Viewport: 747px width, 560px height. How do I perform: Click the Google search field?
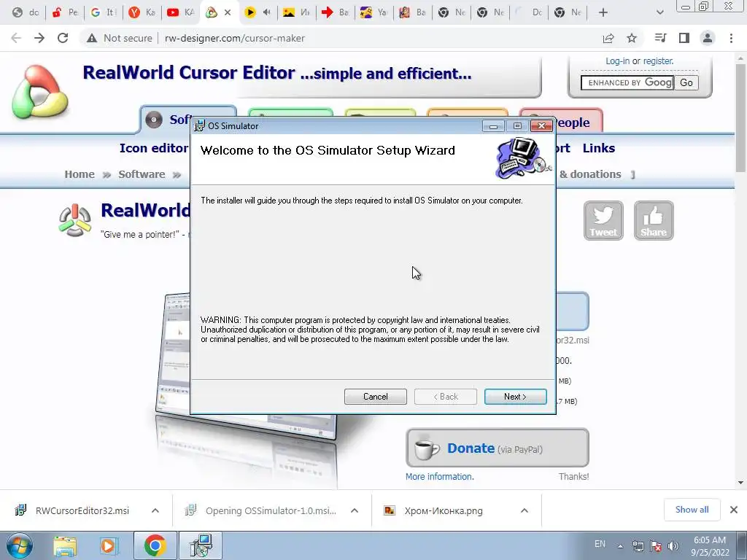coord(627,82)
